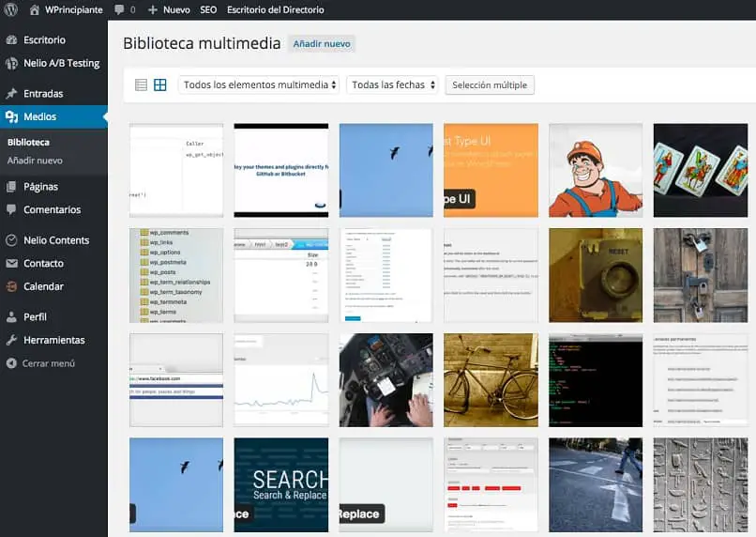Open Todos los elementos multimedia dropdown
Screen dimensions: 756x537
click(x=259, y=84)
